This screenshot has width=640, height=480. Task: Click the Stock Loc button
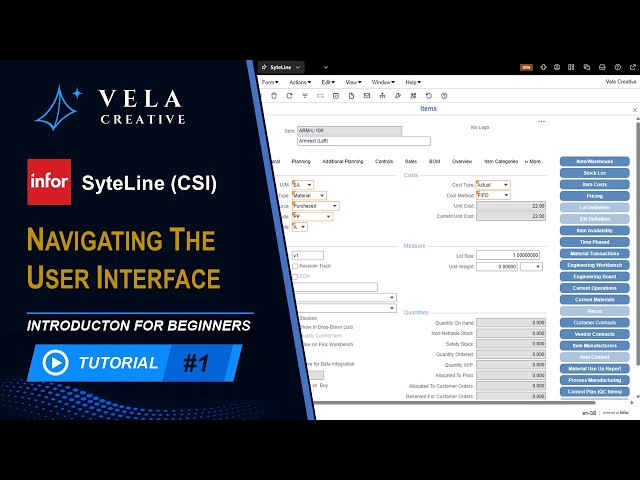tap(595, 173)
